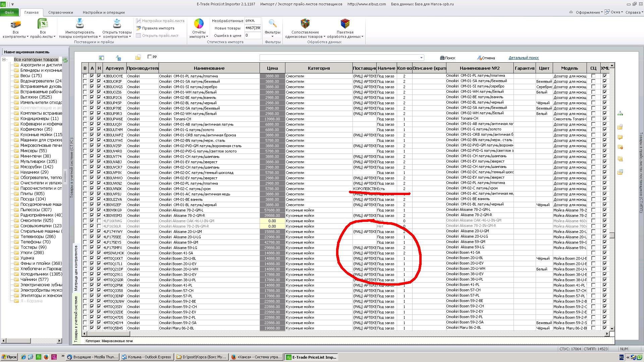Image resolution: width=644 pixels, height=362 pixels.
Task: Click the grid vertical scrollbar down arrow
Action: [612, 329]
